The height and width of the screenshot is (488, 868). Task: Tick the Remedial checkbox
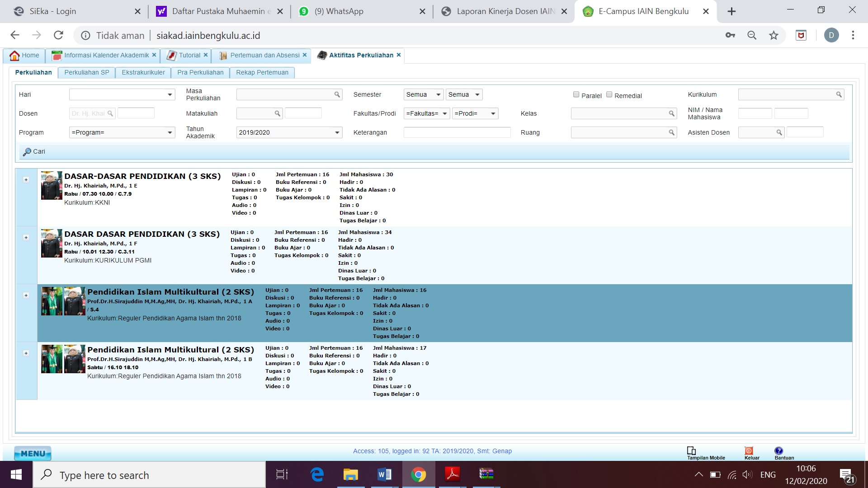coord(609,94)
